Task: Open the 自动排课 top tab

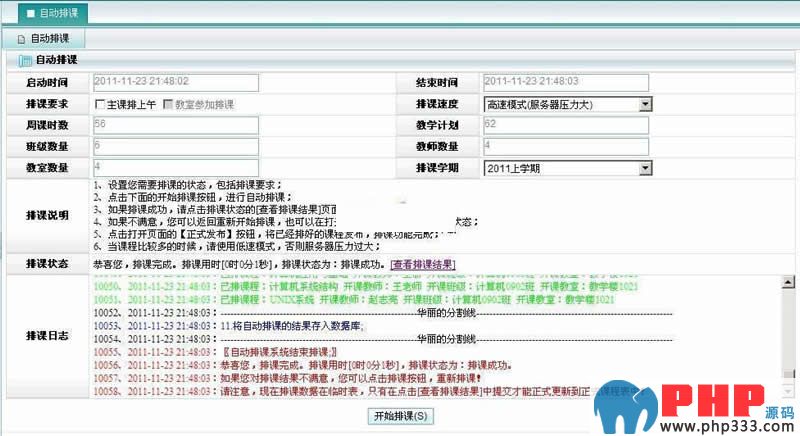Action: click(53, 13)
